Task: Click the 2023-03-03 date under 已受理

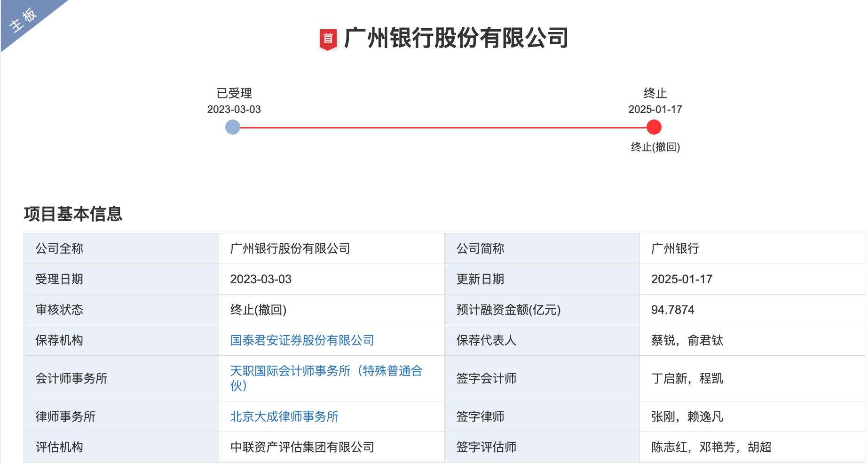Action: tap(234, 109)
